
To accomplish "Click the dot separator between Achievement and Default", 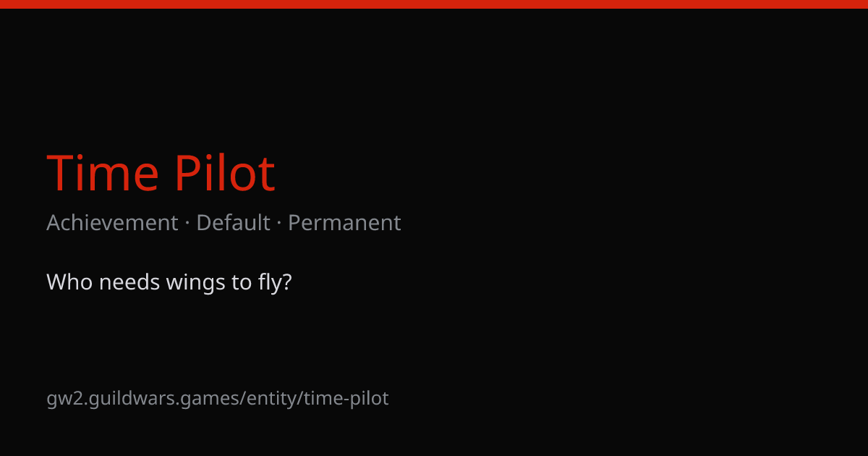I will click(187, 224).
